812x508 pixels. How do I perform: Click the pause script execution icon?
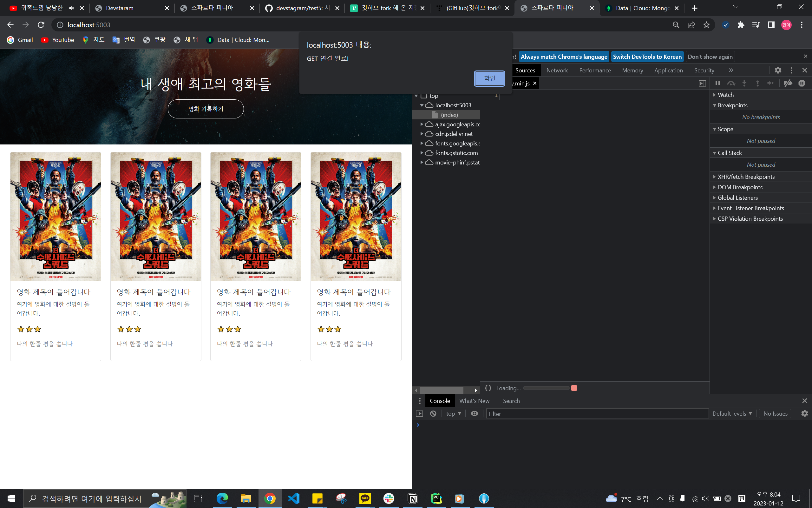717,83
